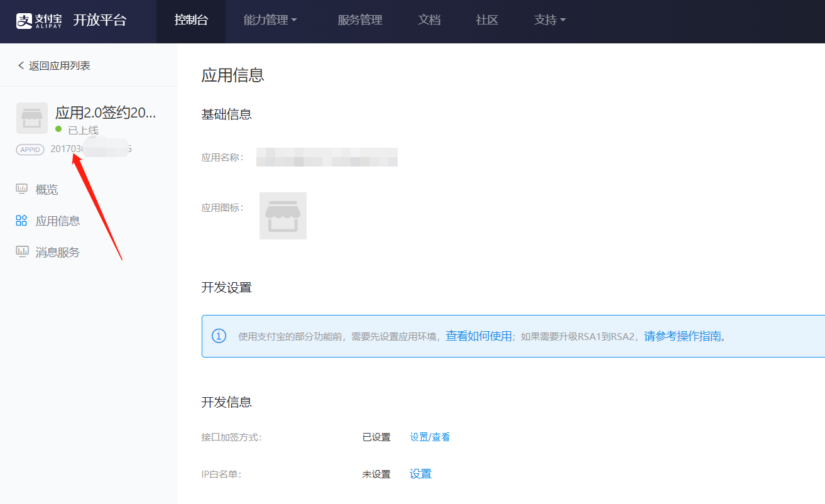825x504 pixels.
Task: Click the APPID badge label
Action: point(30,150)
